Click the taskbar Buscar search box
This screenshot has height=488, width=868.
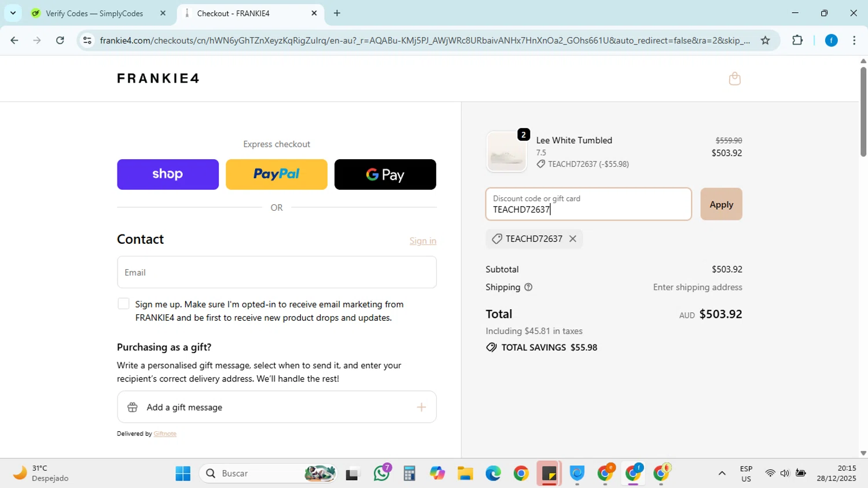pos(269,474)
